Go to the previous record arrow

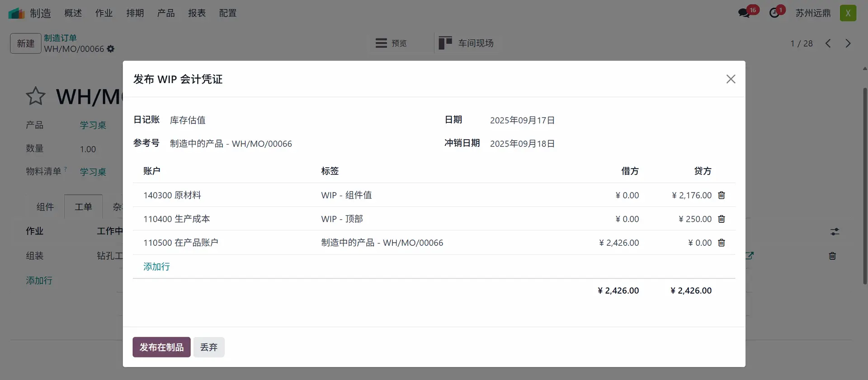pos(828,43)
